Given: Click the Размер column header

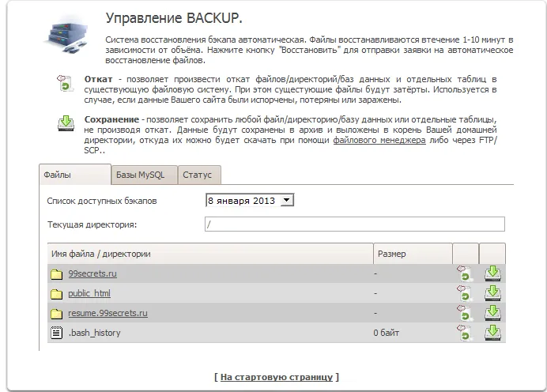Looking at the screenshot, I should (x=413, y=254).
